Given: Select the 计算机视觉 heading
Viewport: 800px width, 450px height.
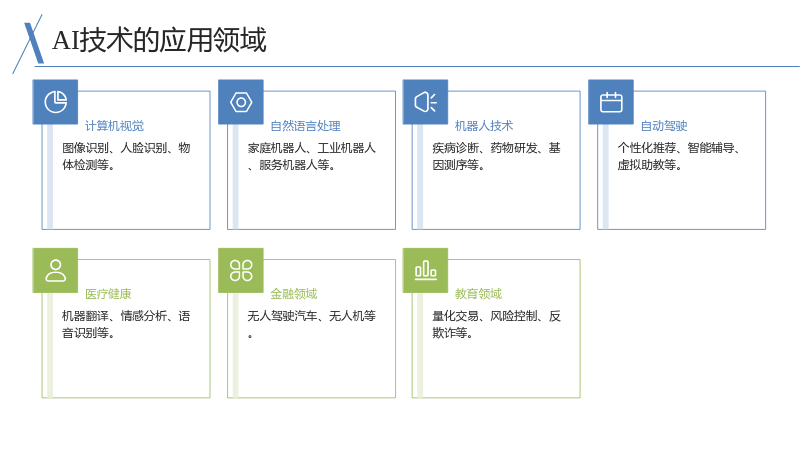Looking at the screenshot, I should pos(114,126).
